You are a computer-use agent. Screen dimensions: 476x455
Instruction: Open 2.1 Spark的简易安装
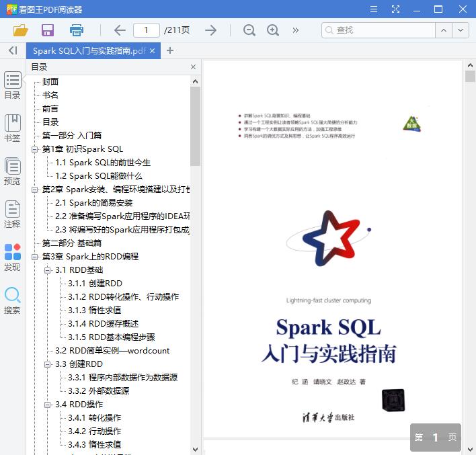coord(94,203)
